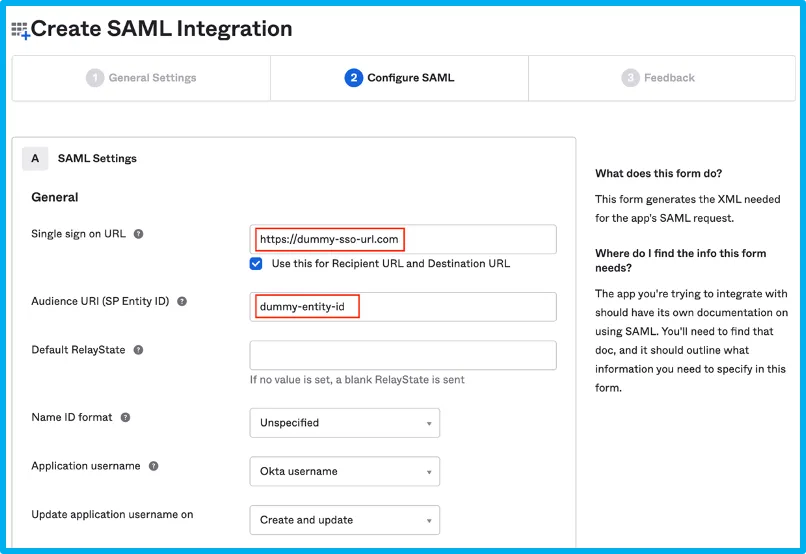806x554 pixels.
Task: Click the 'Create SAML Integration' page title
Action: click(161, 29)
